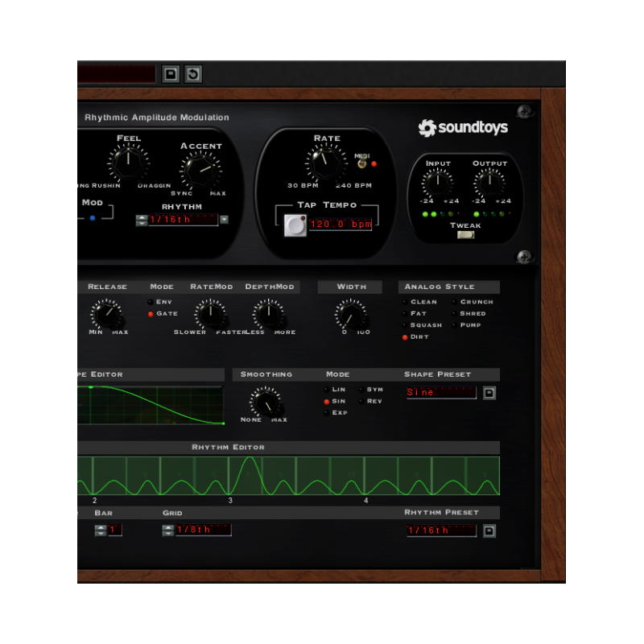Click the Soundtoys logo
Screen dimensions: 644x644
pyautogui.click(x=465, y=126)
